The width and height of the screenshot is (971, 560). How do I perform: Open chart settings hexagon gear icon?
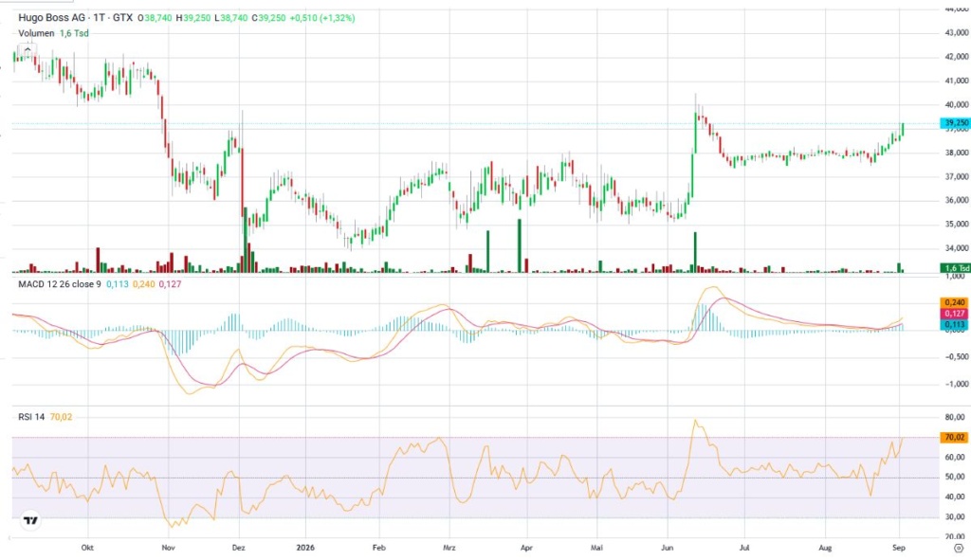tap(958, 549)
